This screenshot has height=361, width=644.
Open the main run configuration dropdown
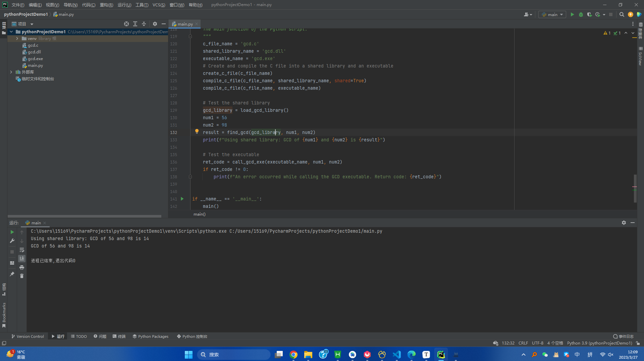[x=552, y=14]
